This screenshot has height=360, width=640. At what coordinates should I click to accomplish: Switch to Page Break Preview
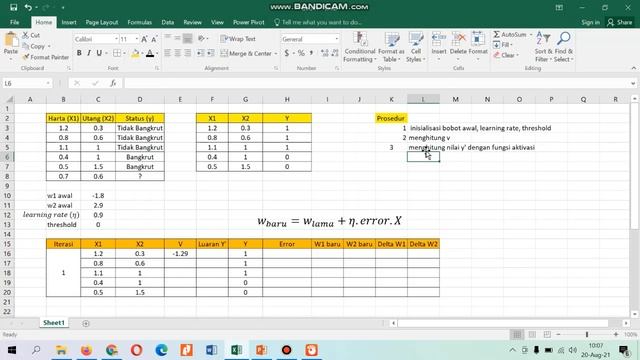click(x=547, y=335)
